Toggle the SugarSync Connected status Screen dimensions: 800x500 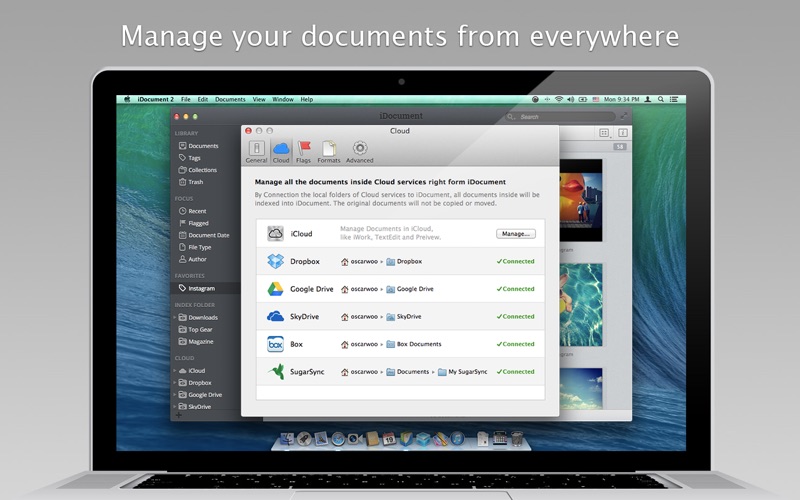click(516, 371)
